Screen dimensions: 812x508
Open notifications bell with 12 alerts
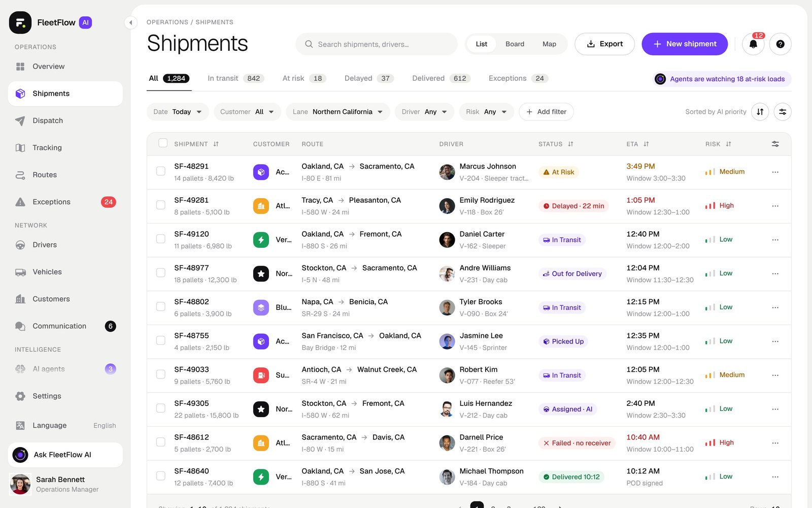point(753,44)
